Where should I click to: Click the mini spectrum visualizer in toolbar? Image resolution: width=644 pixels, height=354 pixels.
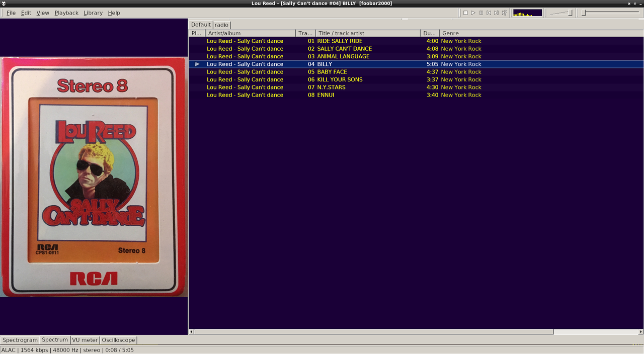[527, 13]
